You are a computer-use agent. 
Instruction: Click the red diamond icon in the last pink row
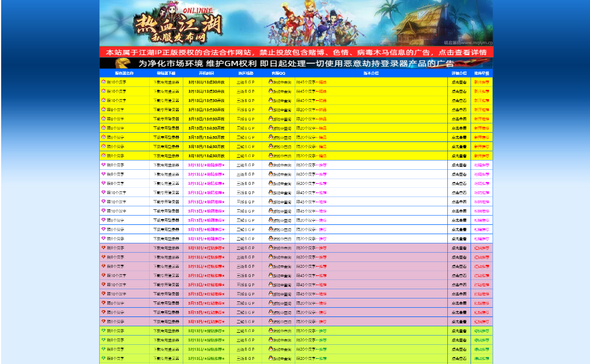[x=103, y=321]
